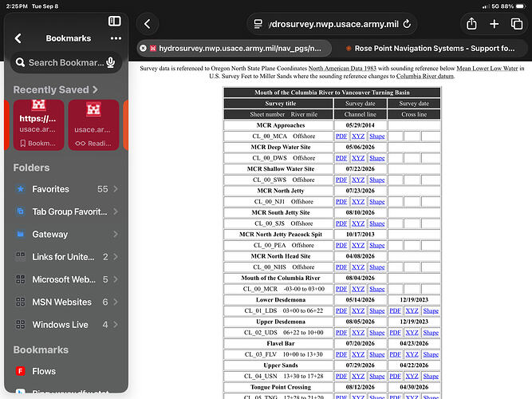
Task: Focus the Search Bookmarks field
Action: (x=66, y=62)
